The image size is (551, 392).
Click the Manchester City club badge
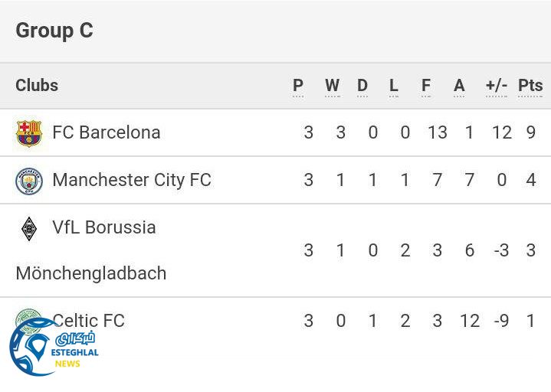point(29,181)
